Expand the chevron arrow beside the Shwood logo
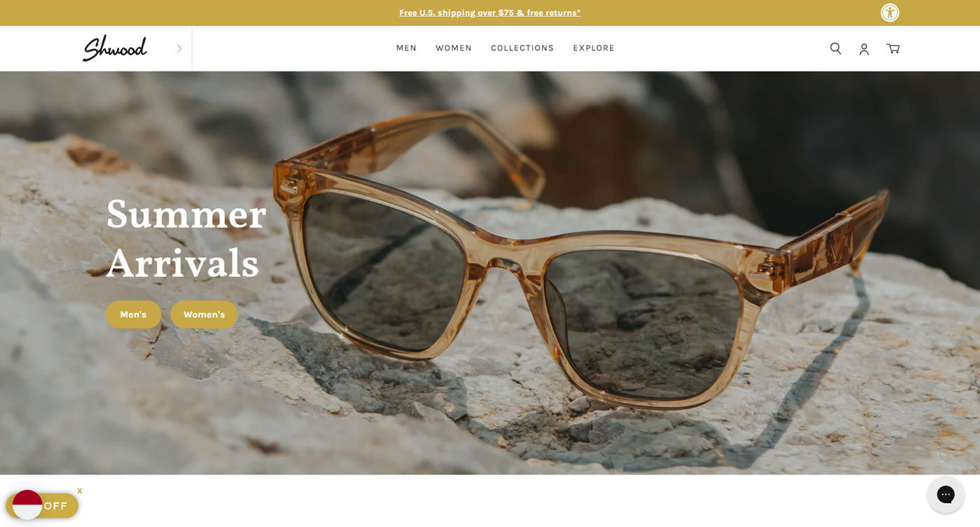 click(179, 48)
